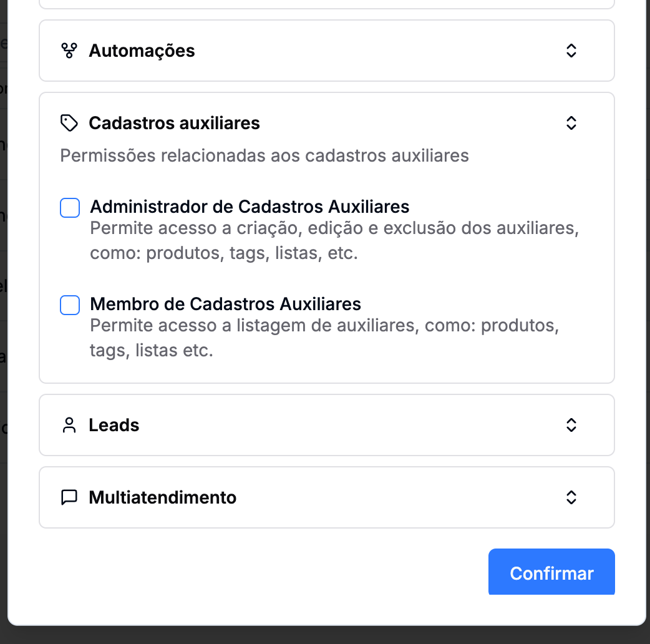Click the Automações workflow icon
Screen dimensions: 650x644
(69, 51)
